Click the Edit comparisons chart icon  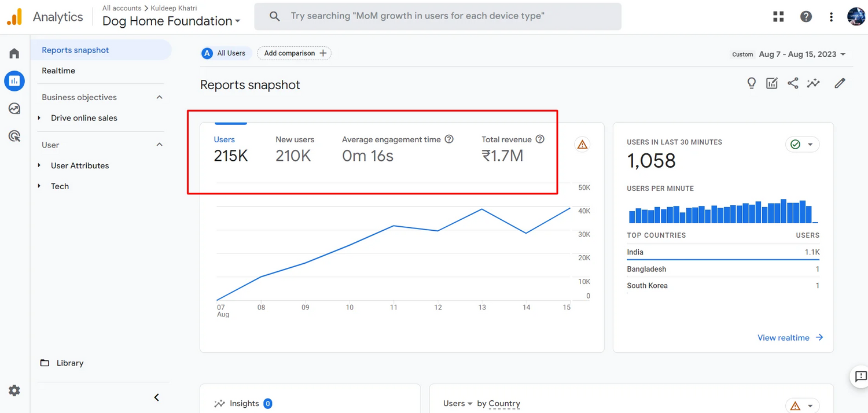pos(772,83)
